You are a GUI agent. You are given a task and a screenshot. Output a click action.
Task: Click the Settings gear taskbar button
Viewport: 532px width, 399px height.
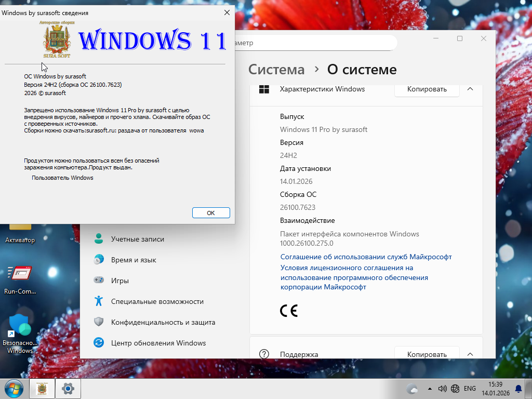[68, 389]
